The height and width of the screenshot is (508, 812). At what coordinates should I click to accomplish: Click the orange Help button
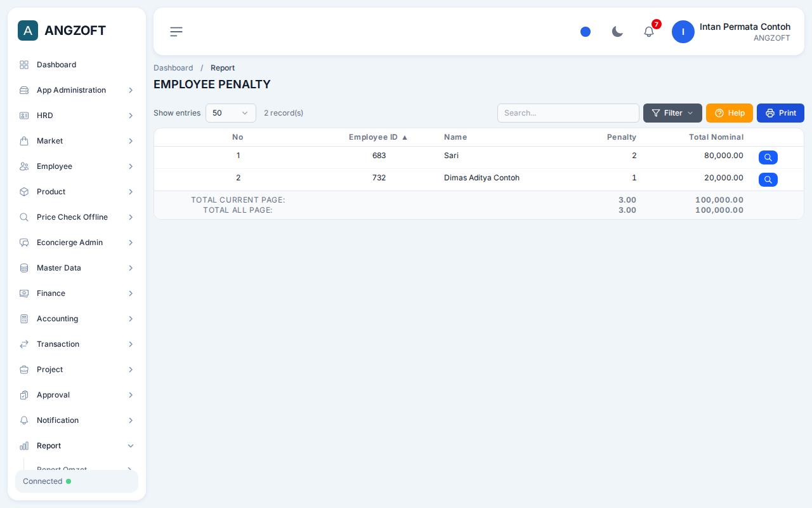730,113
